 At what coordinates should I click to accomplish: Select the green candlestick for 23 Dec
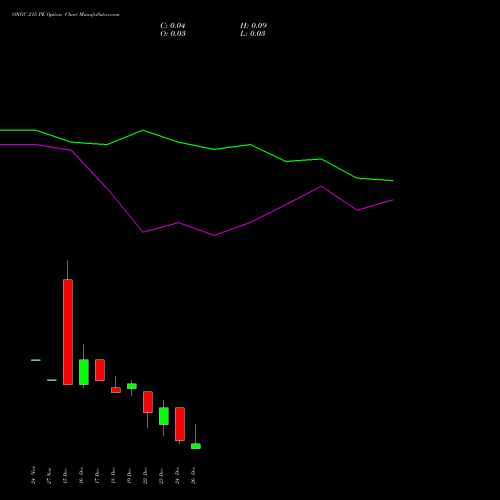[x=164, y=416]
